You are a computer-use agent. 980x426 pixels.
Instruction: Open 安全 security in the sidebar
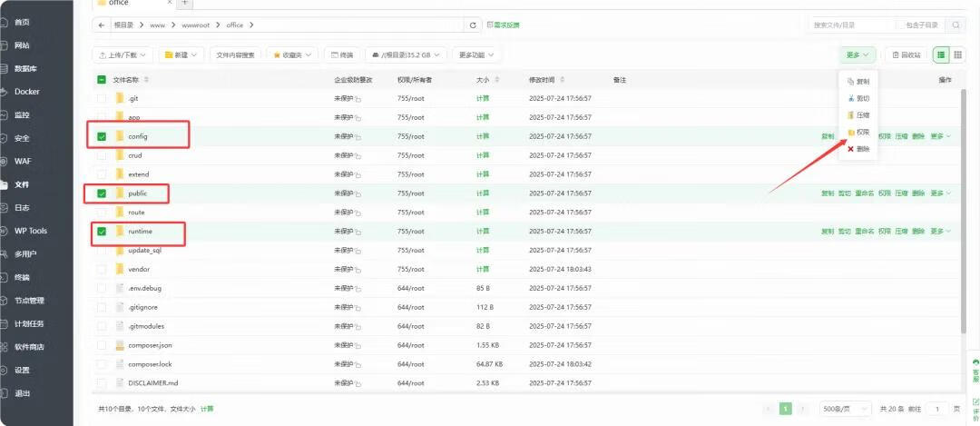pos(21,138)
